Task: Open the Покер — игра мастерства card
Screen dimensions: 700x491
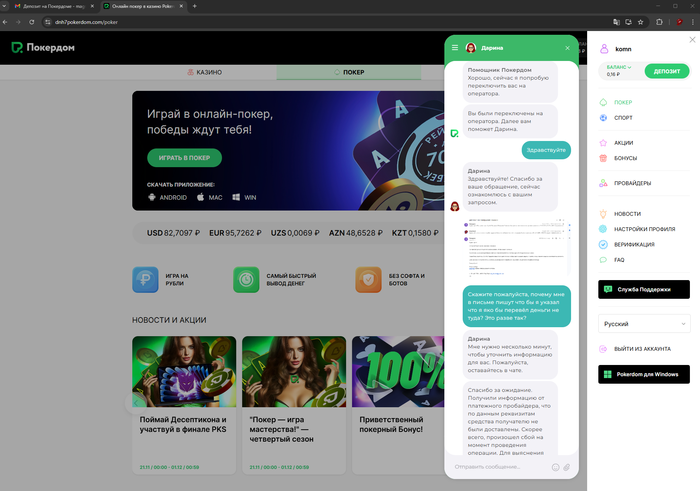Action: click(294, 405)
